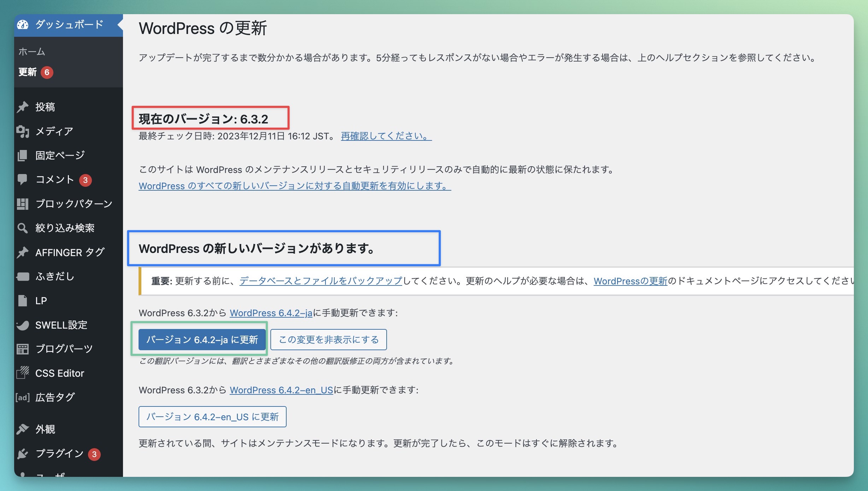Screen dimensions: 868x491
Task: Click この変更を非表示にする button
Action: point(329,340)
